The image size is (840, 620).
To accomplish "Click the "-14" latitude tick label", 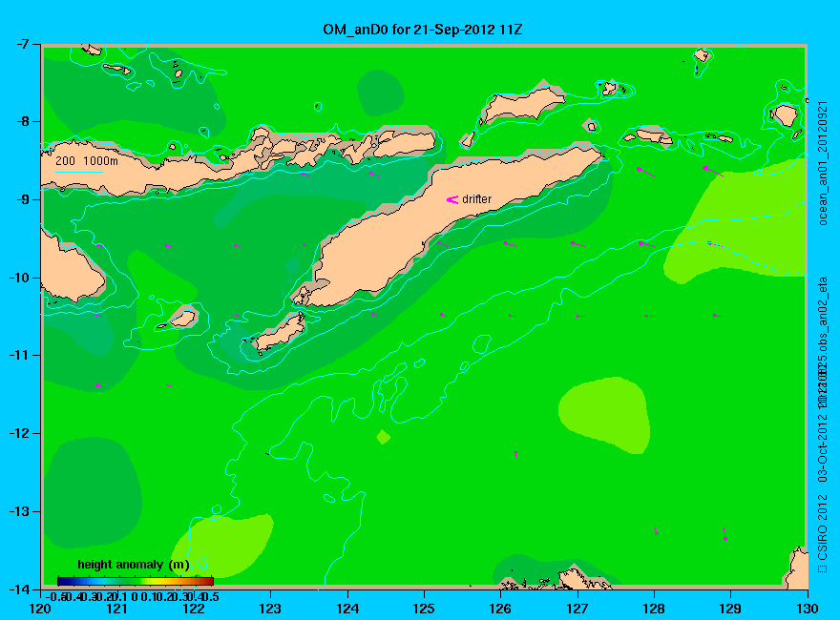I will click(20, 589).
